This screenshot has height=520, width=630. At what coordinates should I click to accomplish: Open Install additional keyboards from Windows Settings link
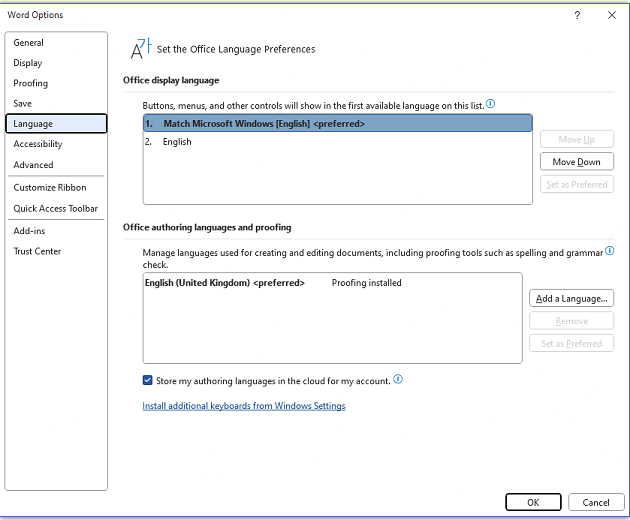(x=244, y=406)
